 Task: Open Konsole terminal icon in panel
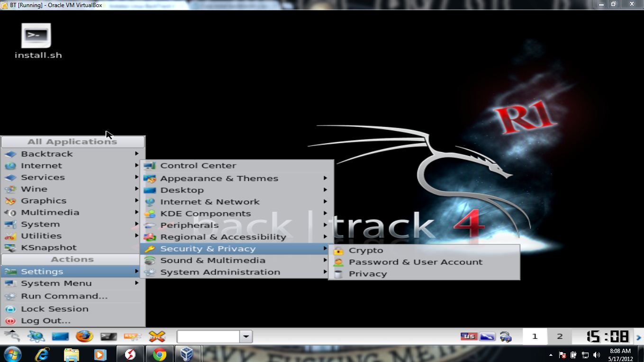[109, 336]
